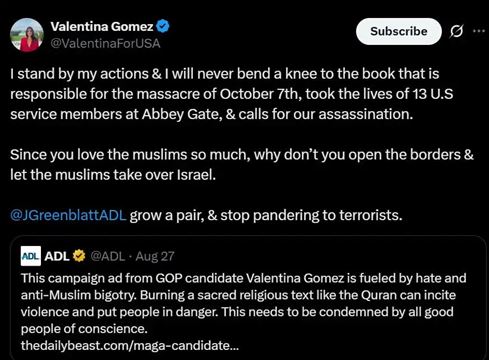
Task: Open the three-dot more options menu
Action: 479,31
